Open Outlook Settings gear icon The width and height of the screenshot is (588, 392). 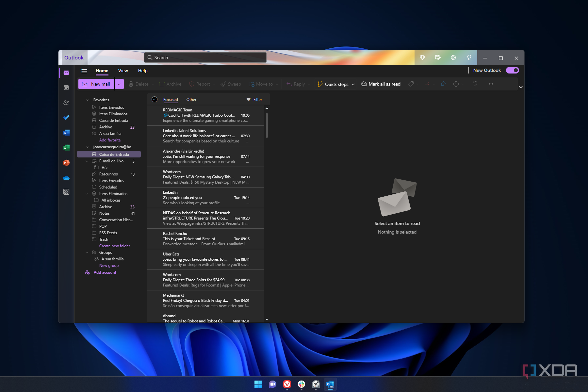pyautogui.click(x=453, y=57)
